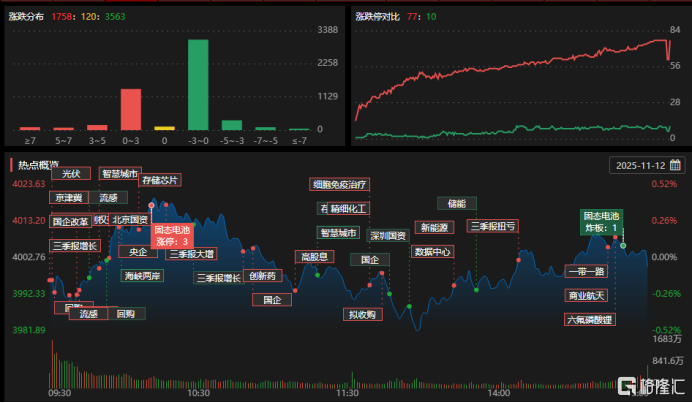
Task: Open the green 固态电池 炸板 tooltip label
Action: point(601,222)
